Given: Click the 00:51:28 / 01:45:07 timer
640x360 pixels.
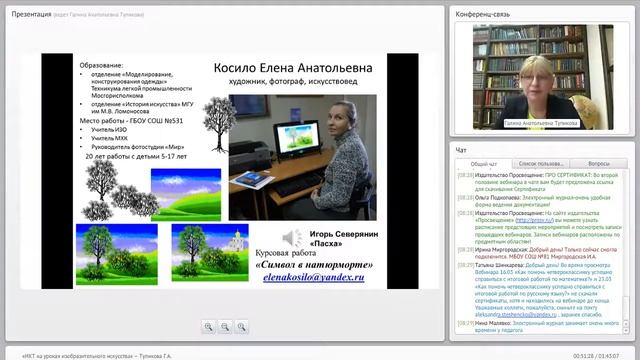Looking at the screenshot, I should [596, 356].
